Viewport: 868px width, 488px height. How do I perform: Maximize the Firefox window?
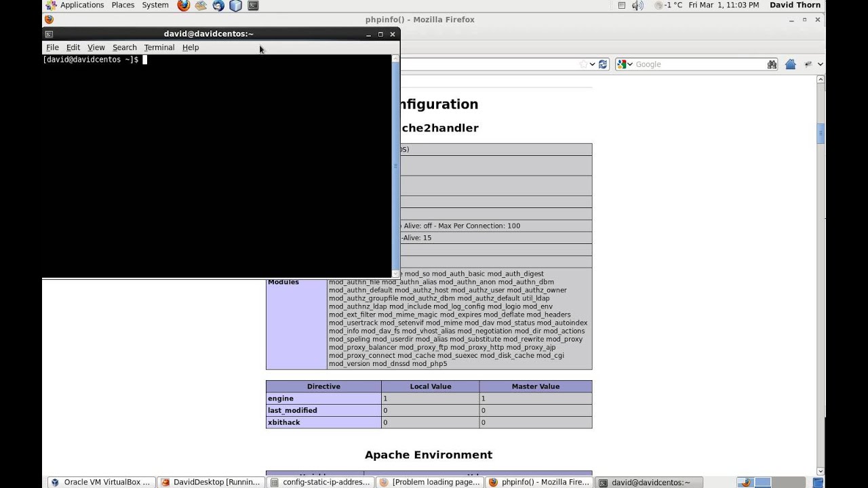pos(804,20)
